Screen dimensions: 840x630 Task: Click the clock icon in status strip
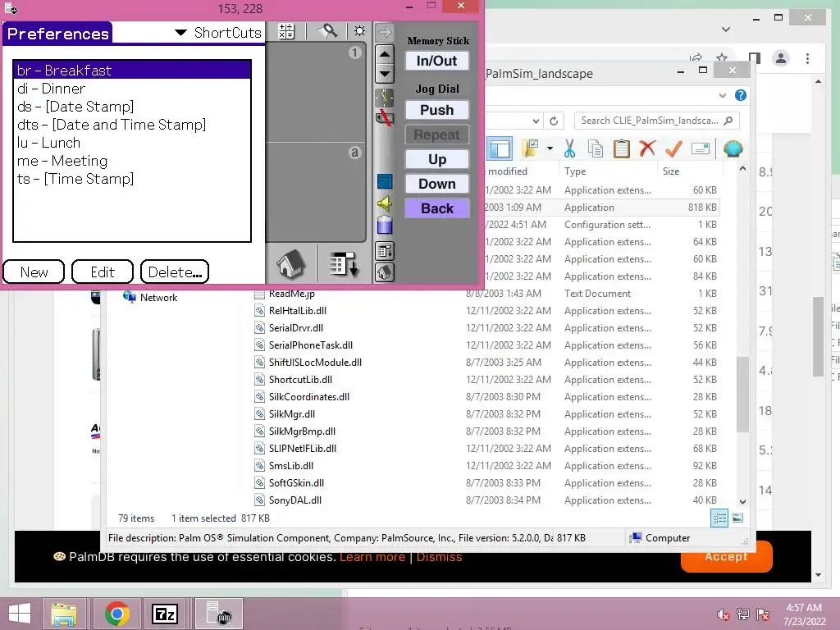(x=384, y=97)
